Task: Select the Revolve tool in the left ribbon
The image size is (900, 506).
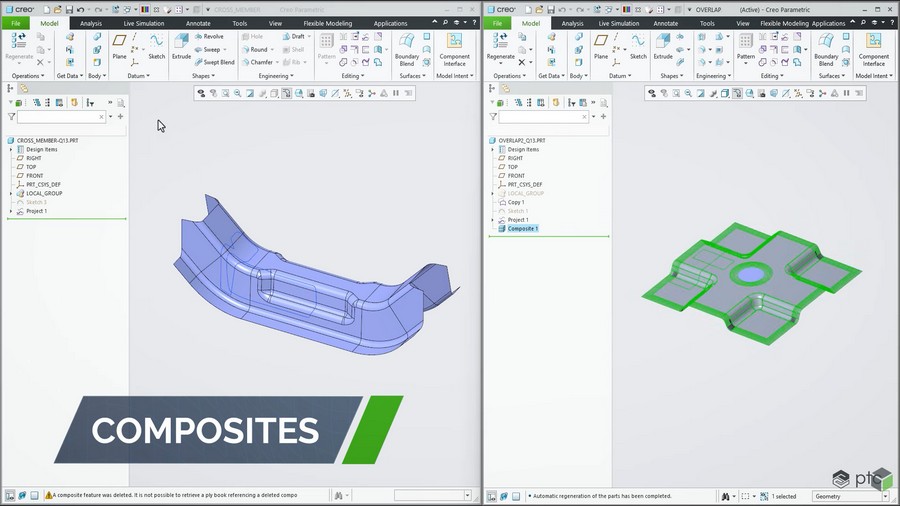Action: (209, 36)
